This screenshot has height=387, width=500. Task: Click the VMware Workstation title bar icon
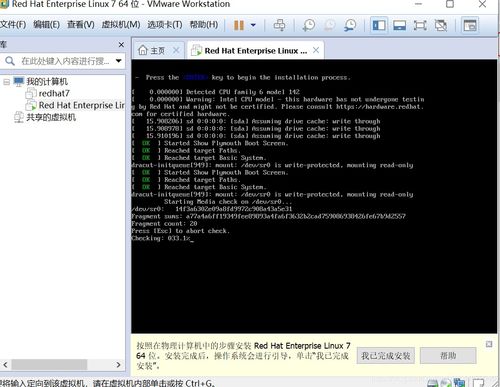(x=4, y=4)
